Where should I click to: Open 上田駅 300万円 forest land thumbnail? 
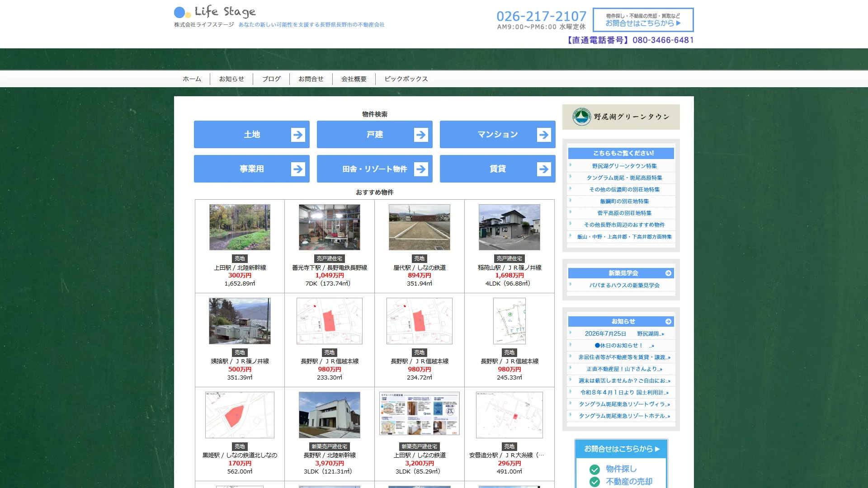(240, 227)
